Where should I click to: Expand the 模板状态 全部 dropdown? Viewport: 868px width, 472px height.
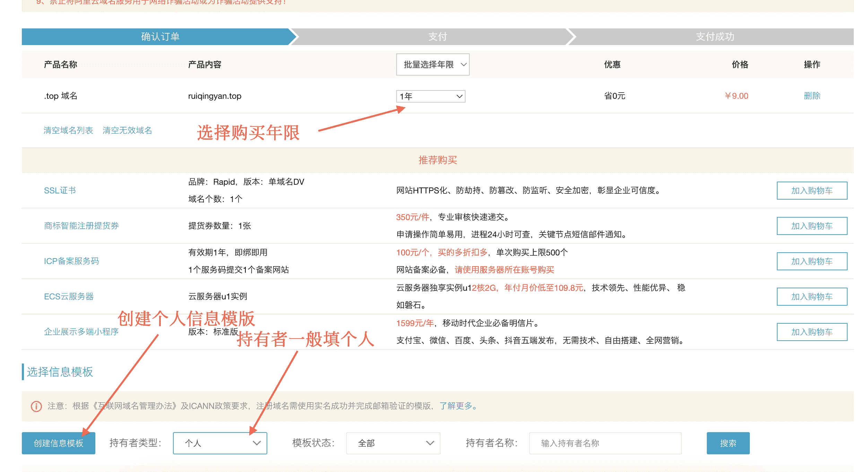[x=393, y=443]
